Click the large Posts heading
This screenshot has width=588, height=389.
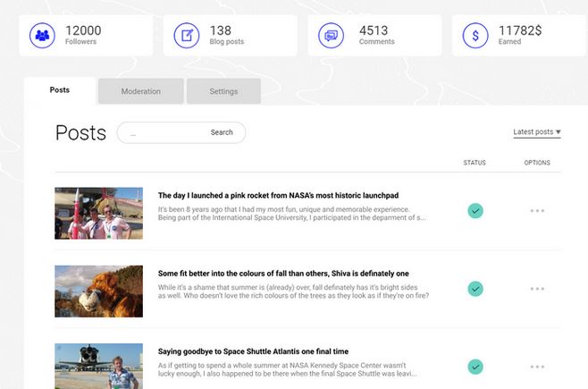coord(80,132)
